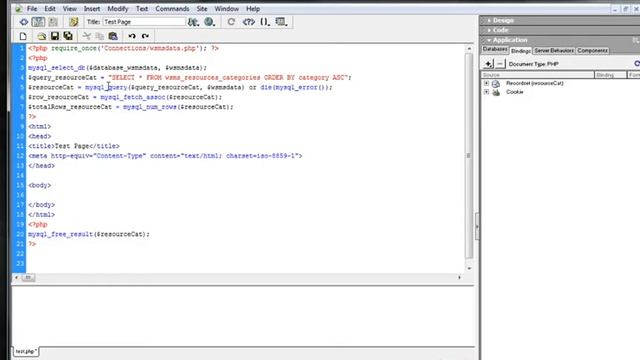Viewport: 640px width, 360px height.
Task: Open the View menu
Action: (x=69, y=9)
